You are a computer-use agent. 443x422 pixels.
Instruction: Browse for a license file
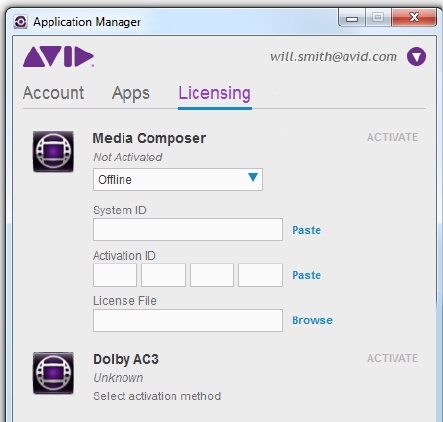click(312, 320)
